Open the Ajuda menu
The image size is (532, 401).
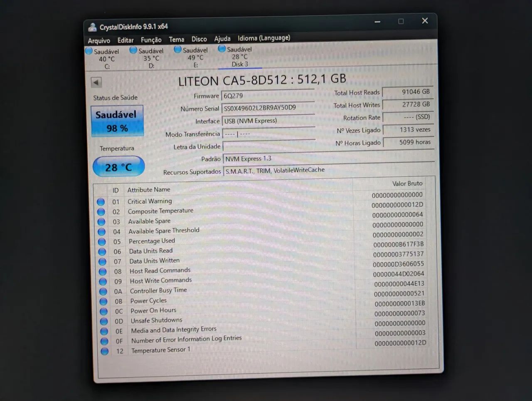pyautogui.click(x=222, y=39)
